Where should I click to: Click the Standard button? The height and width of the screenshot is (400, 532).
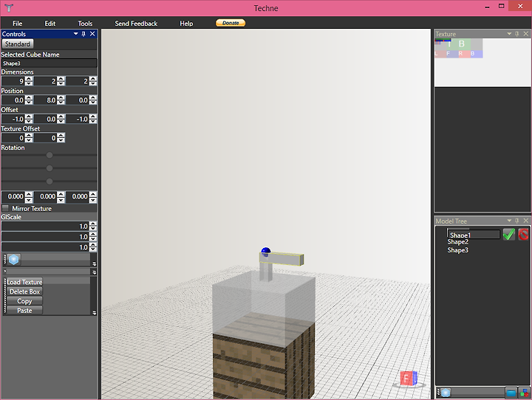(18, 44)
